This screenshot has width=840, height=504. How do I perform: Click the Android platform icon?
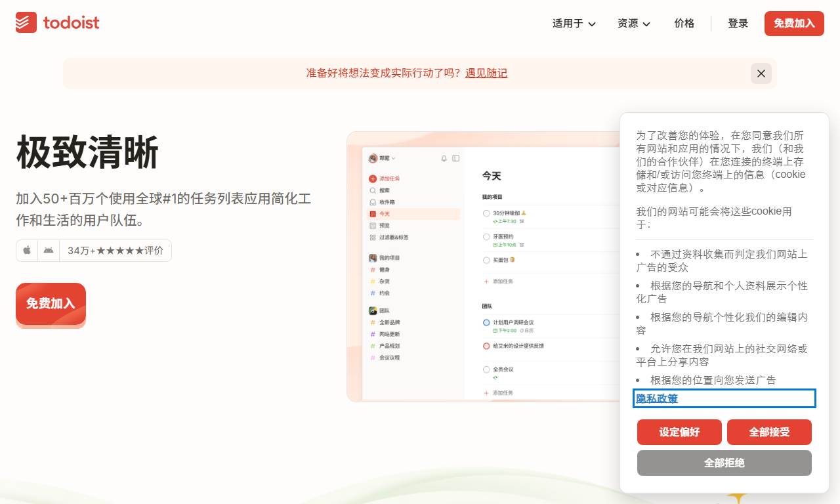coord(49,251)
